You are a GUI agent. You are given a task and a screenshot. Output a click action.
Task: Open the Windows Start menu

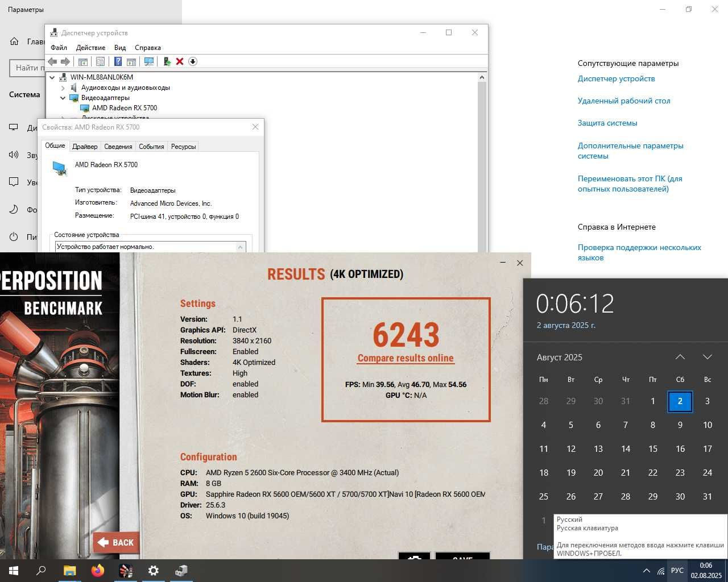[13, 571]
